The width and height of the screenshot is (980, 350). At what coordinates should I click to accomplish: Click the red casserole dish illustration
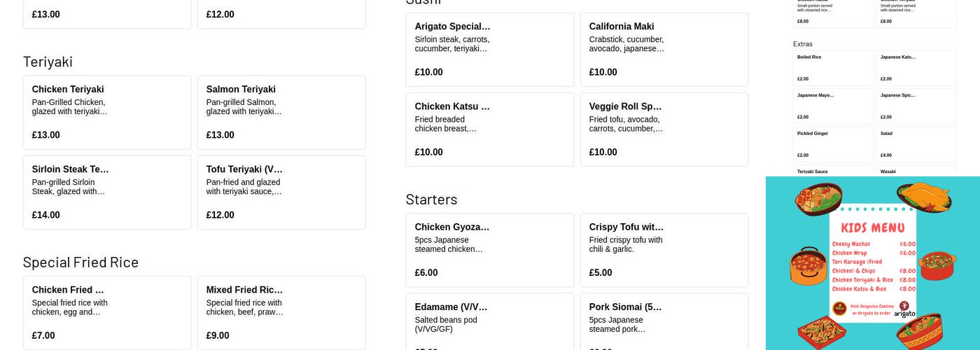[937, 265]
